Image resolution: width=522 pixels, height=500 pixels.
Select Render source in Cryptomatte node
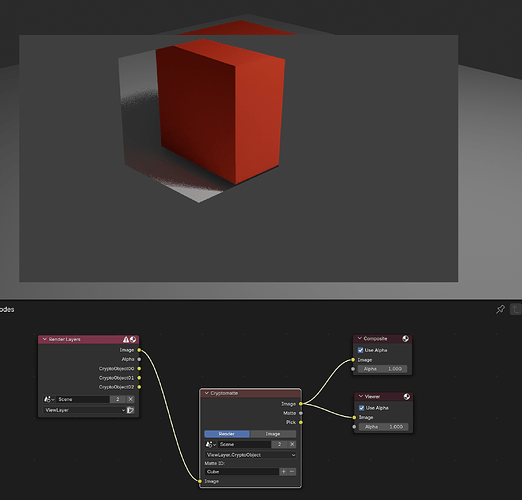(227, 434)
